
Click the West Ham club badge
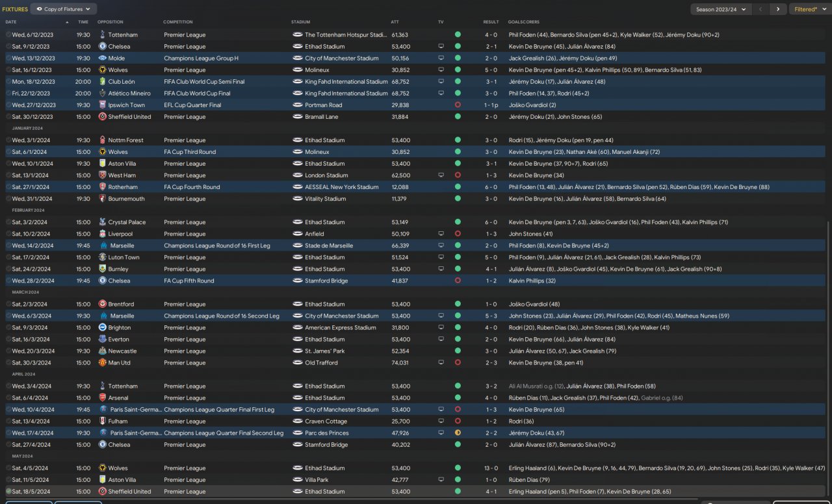(x=102, y=175)
